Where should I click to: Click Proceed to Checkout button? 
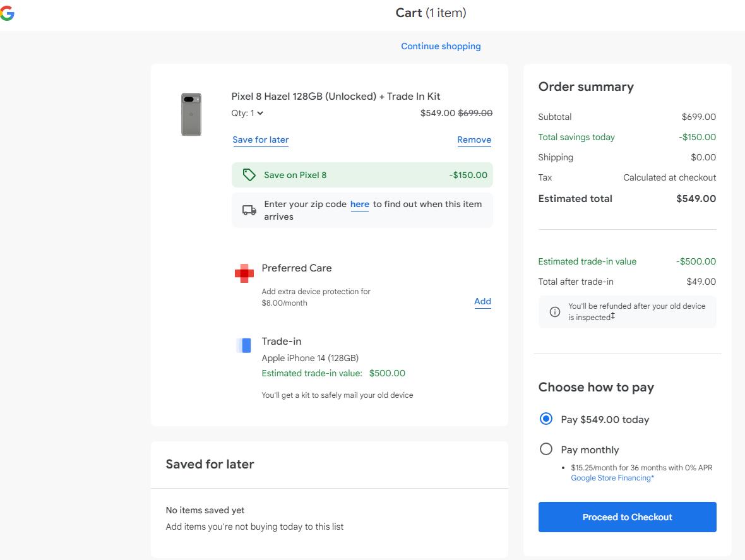[x=627, y=517]
